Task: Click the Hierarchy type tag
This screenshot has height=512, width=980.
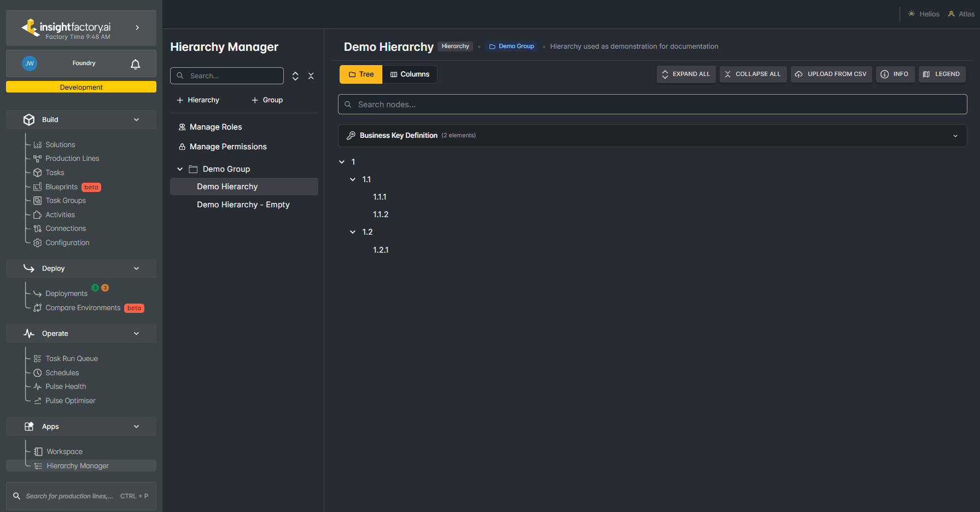Action: click(456, 46)
